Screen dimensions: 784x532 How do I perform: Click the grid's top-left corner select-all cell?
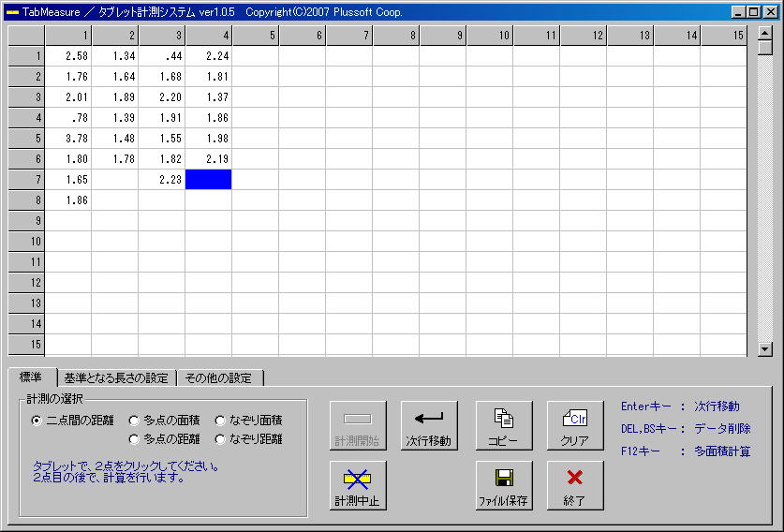point(26,36)
